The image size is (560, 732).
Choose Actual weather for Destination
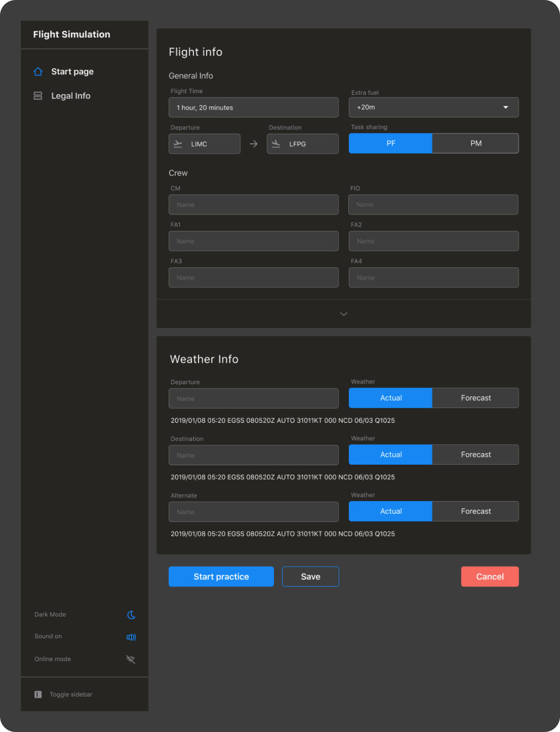point(391,455)
